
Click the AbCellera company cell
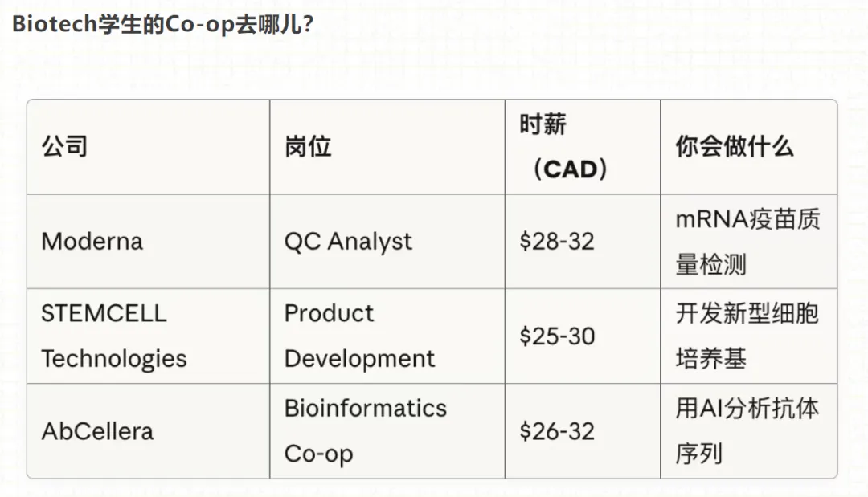pos(97,431)
